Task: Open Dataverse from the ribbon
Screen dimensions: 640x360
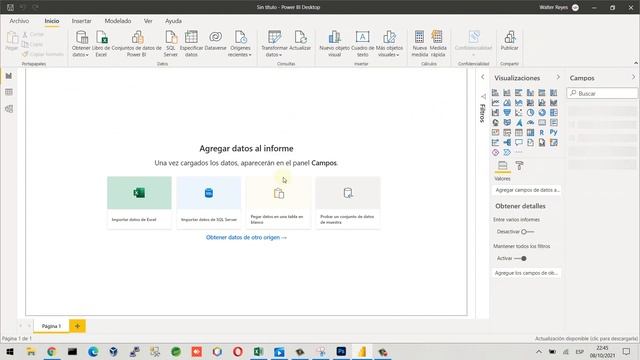Action: point(216,41)
